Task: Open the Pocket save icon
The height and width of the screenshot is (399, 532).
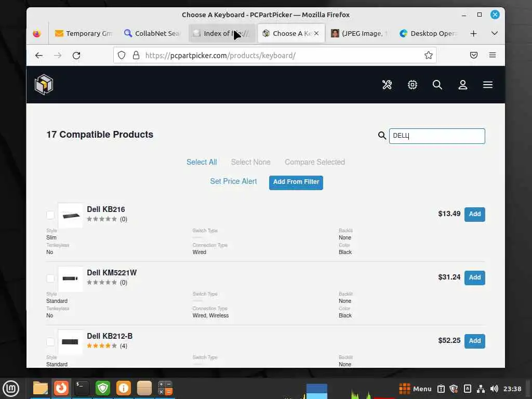Action: [474, 55]
